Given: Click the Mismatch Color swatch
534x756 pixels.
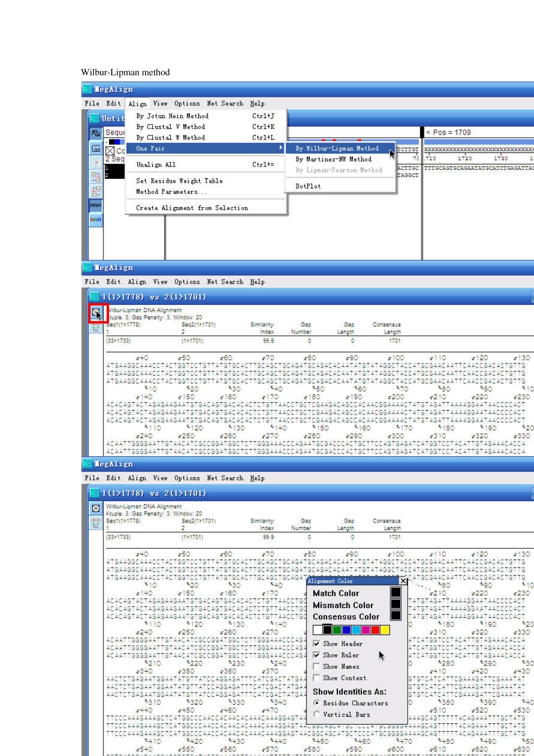Looking at the screenshot, I should pyautogui.click(x=396, y=604).
